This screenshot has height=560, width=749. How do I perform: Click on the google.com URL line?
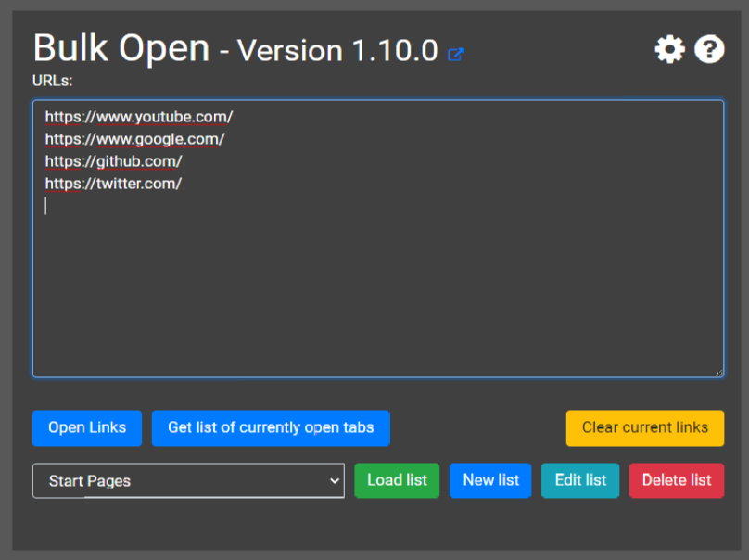coord(135,139)
